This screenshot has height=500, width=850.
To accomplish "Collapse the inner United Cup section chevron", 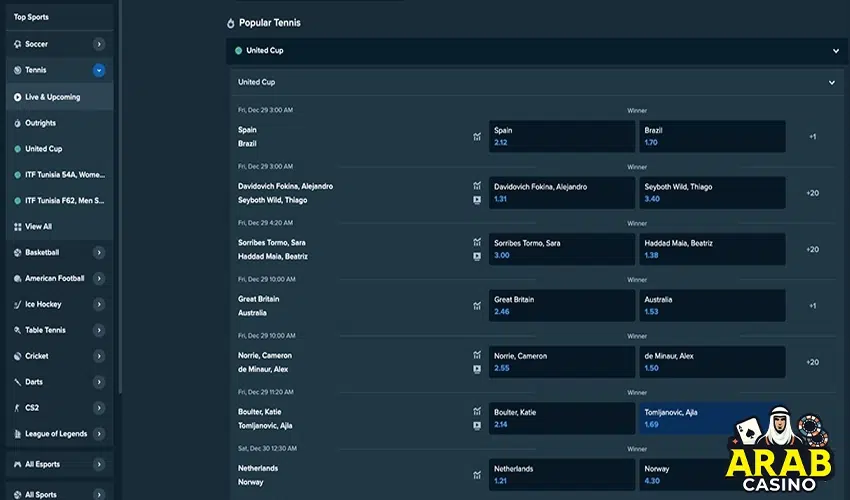I will [x=832, y=82].
